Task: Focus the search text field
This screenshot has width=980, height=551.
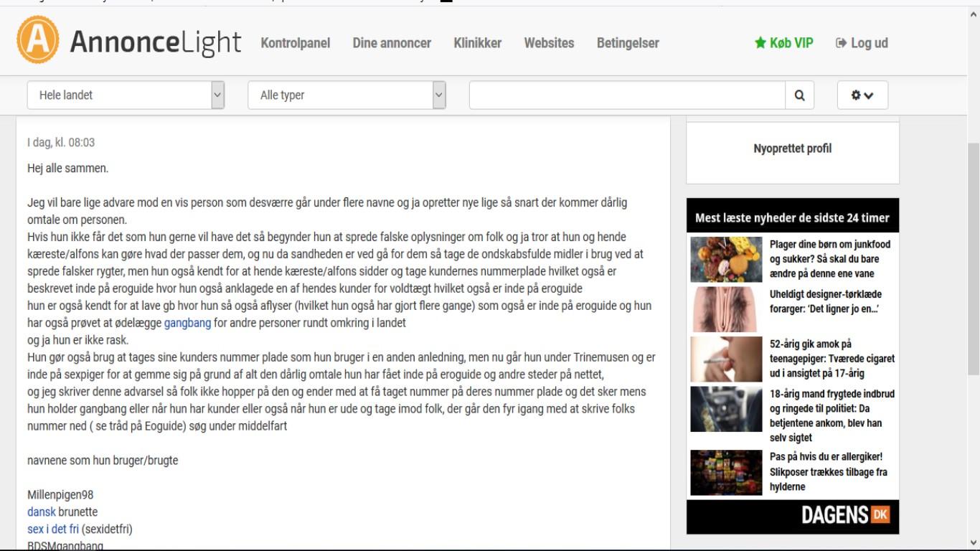Action: tap(628, 95)
